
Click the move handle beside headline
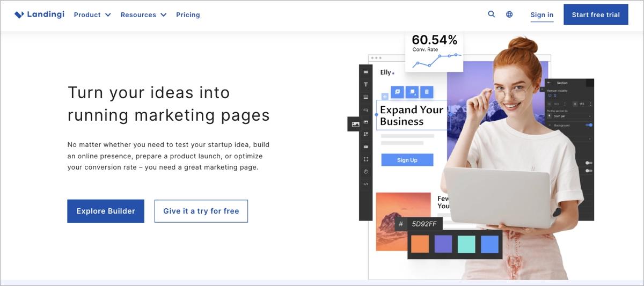point(384,97)
